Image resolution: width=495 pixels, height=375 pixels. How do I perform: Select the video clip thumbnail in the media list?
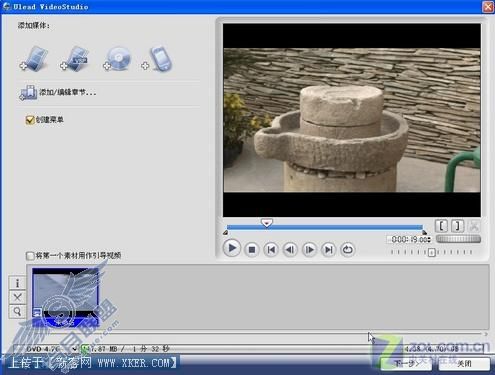tap(65, 297)
